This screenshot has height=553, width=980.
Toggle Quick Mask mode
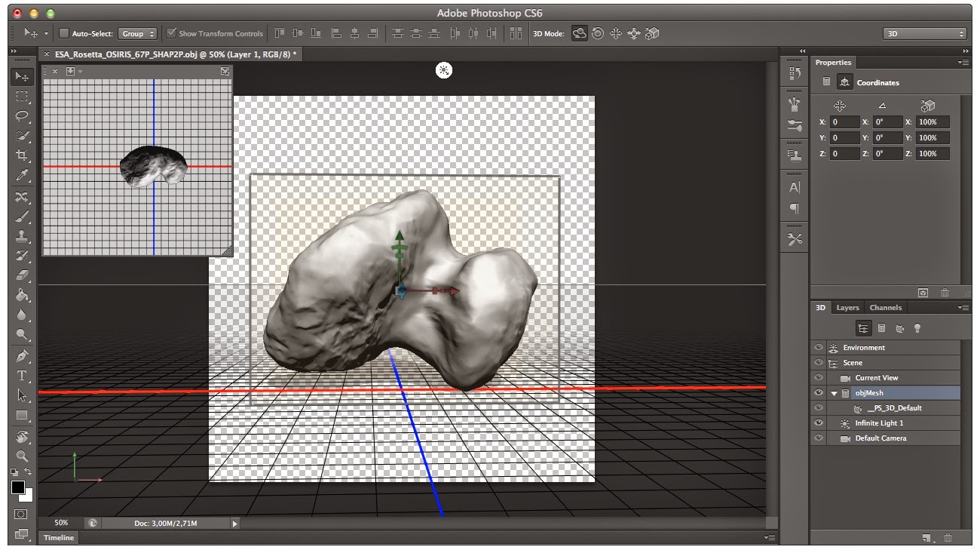click(x=21, y=515)
